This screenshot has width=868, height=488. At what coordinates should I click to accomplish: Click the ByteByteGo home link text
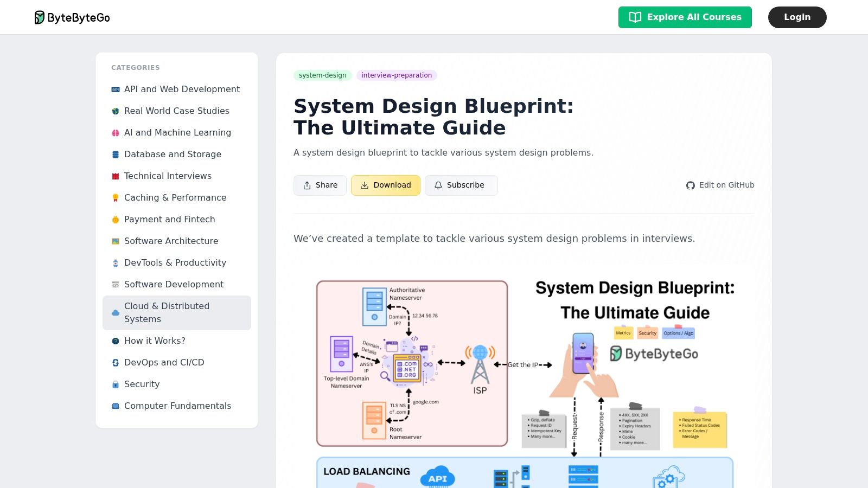pyautogui.click(x=79, y=18)
